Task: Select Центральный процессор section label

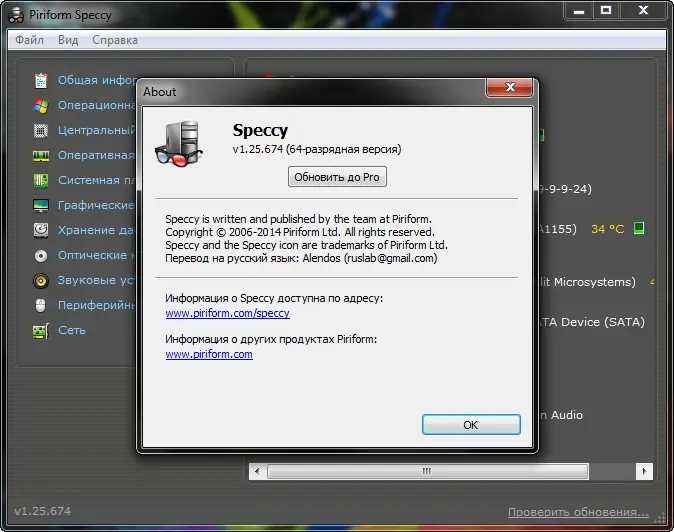Action: (97, 130)
